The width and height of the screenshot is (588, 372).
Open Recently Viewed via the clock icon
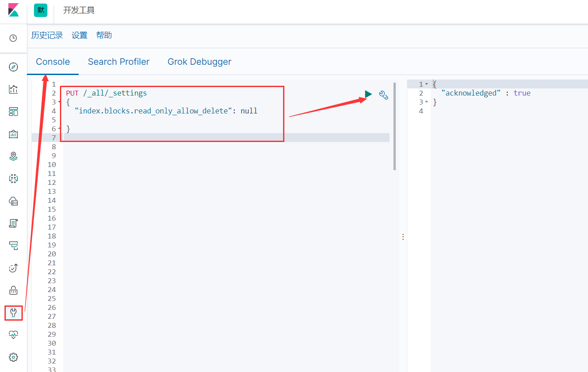[13, 38]
